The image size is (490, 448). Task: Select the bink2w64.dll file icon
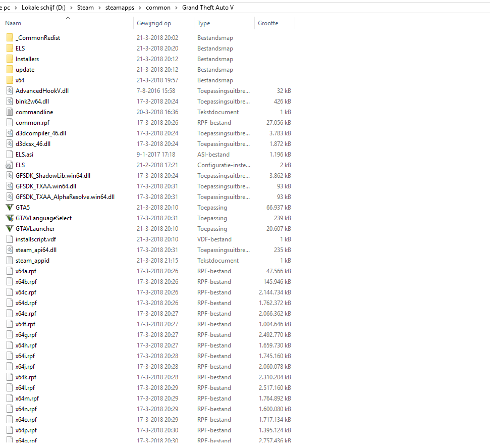pyautogui.click(x=10, y=102)
